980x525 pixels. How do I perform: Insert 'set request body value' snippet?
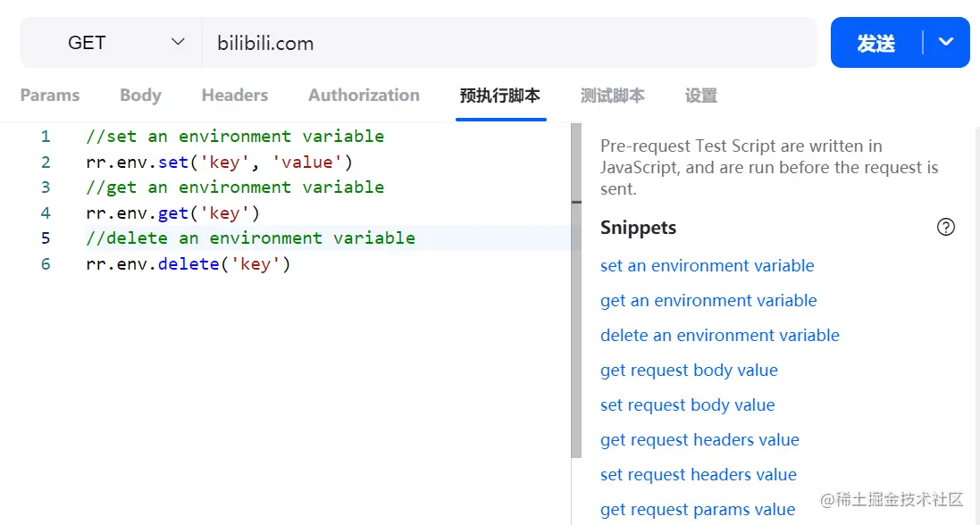pyautogui.click(x=687, y=404)
